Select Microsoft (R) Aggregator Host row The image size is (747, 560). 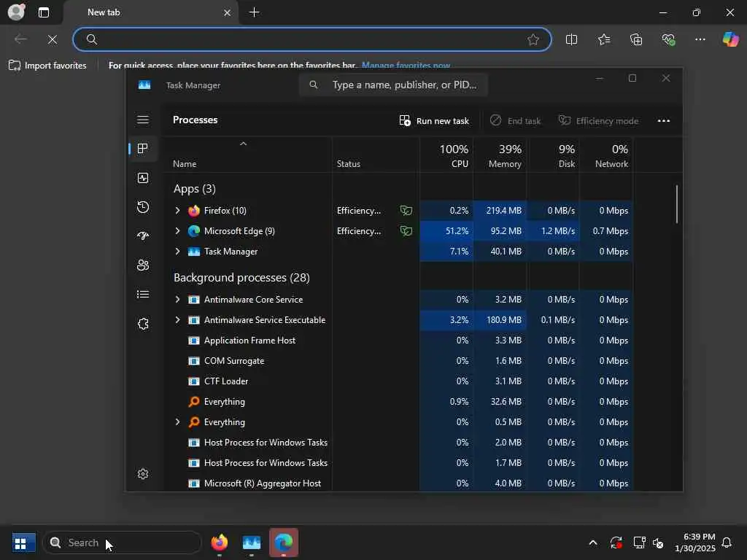coord(399,483)
